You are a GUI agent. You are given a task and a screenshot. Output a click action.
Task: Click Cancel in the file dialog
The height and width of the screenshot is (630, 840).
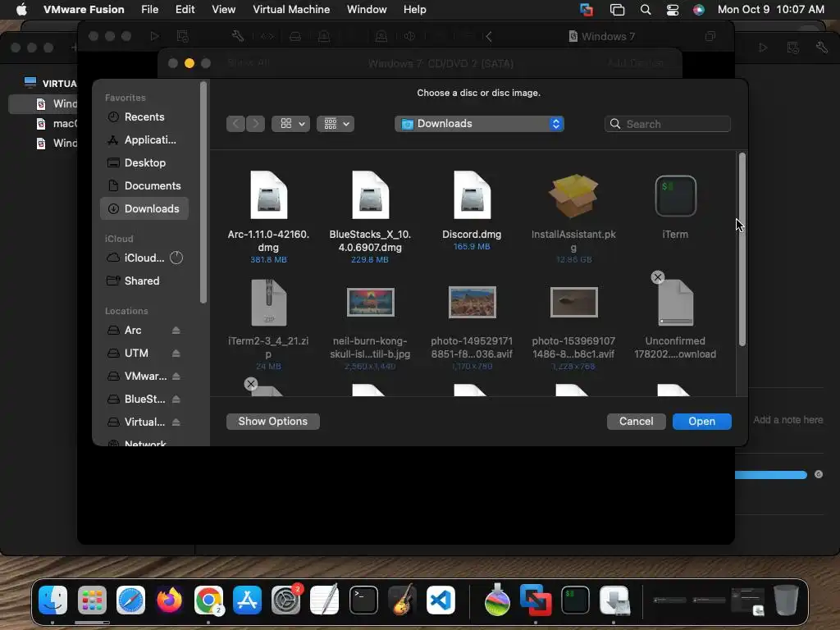pyautogui.click(x=636, y=422)
